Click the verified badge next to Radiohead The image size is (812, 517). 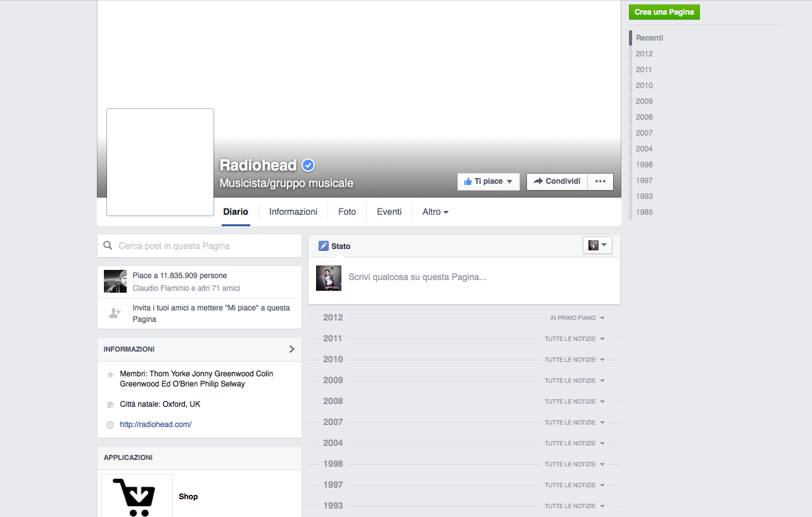point(308,165)
